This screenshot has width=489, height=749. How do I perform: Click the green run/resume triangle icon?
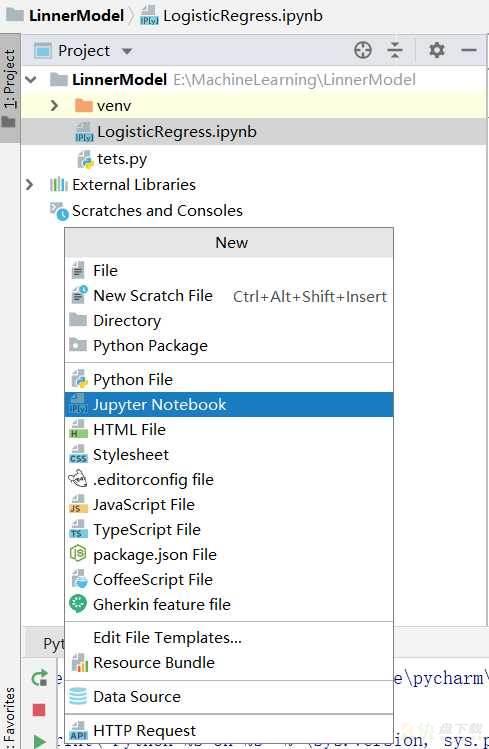pyautogui.click(x=40, y=741)
